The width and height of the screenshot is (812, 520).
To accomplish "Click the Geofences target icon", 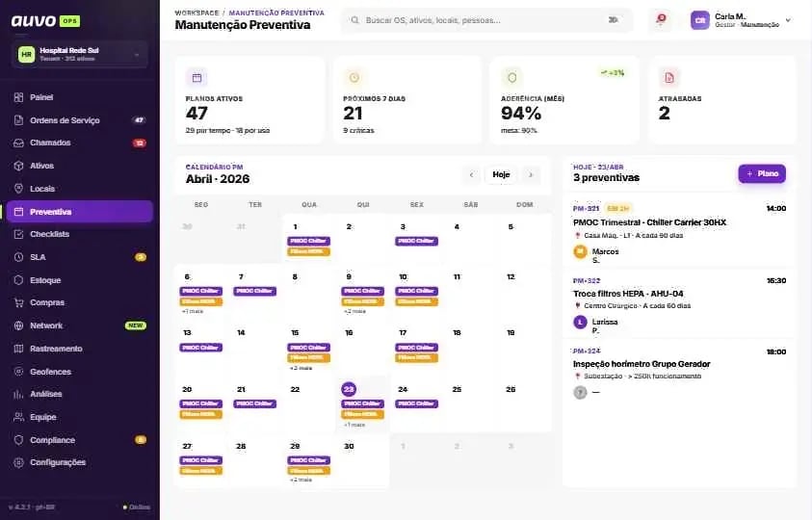I will pos(18,372).
